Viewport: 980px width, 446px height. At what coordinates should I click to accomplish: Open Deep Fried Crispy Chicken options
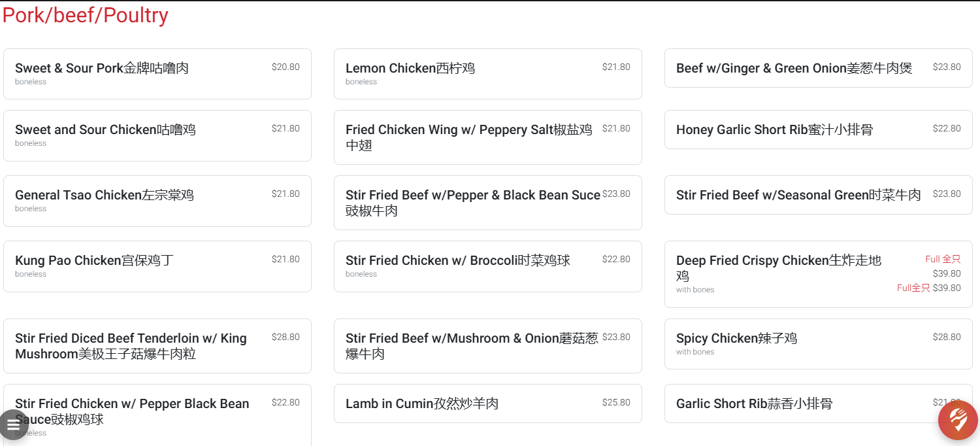pyautogui.click(x=818, y=274)
